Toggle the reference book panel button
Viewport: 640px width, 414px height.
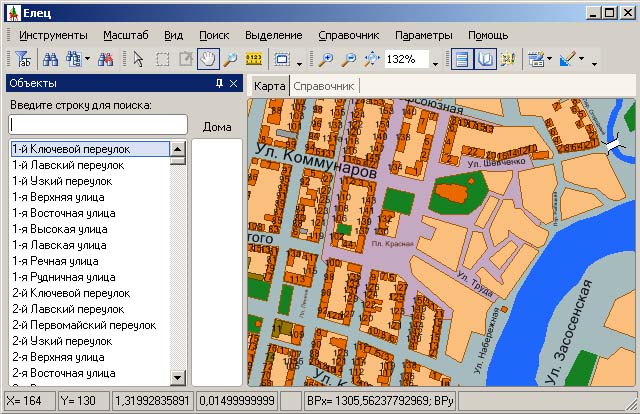tap(485, 59)
